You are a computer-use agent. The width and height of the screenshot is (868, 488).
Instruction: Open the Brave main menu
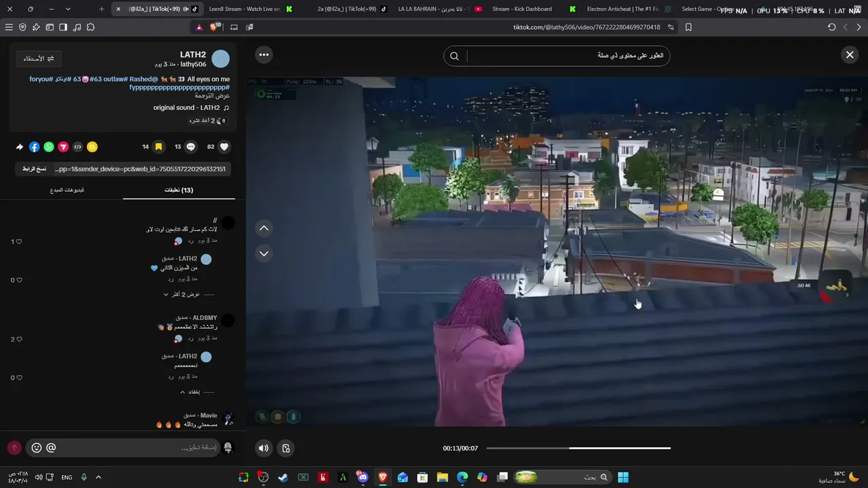pos(9,27)
